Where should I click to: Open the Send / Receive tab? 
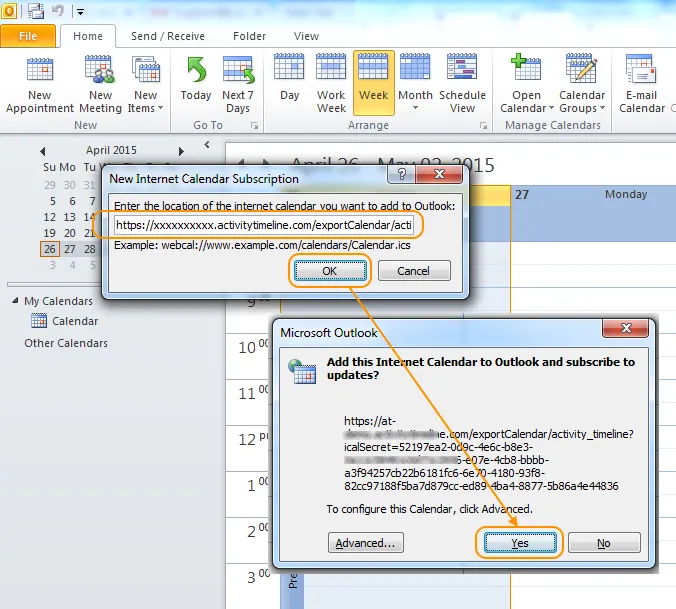click(168, 36)
